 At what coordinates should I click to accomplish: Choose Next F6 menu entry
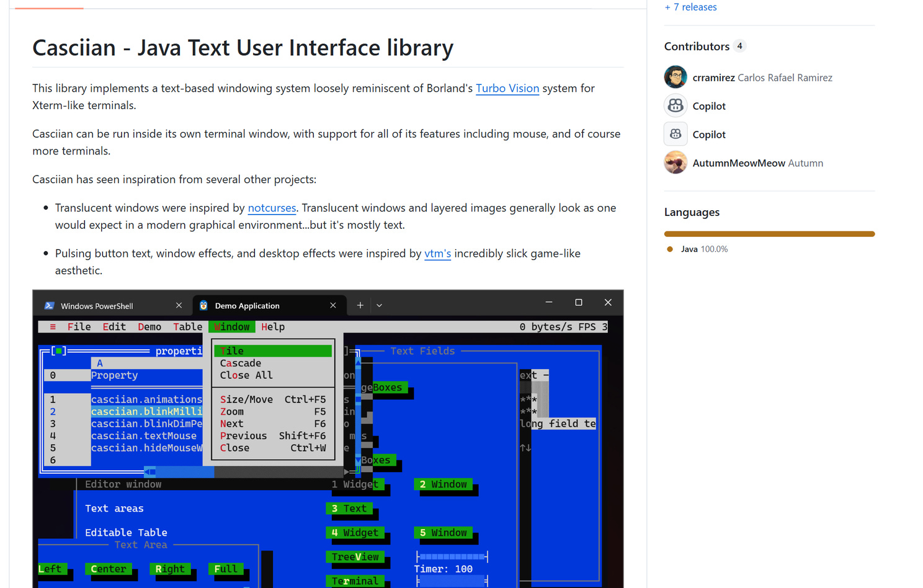click(x=273, y=424)
